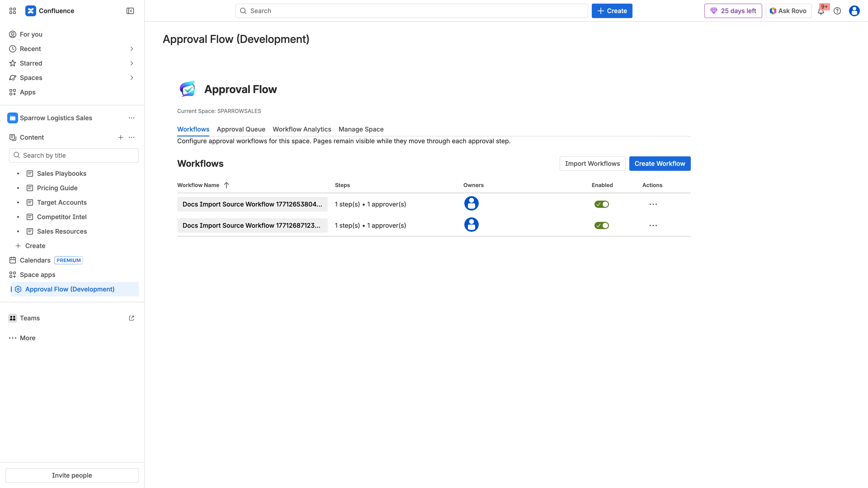Viewport: 868px width, 488px height.
Task: Open the actions menu for the second workflow
Action: pos(653,225)
